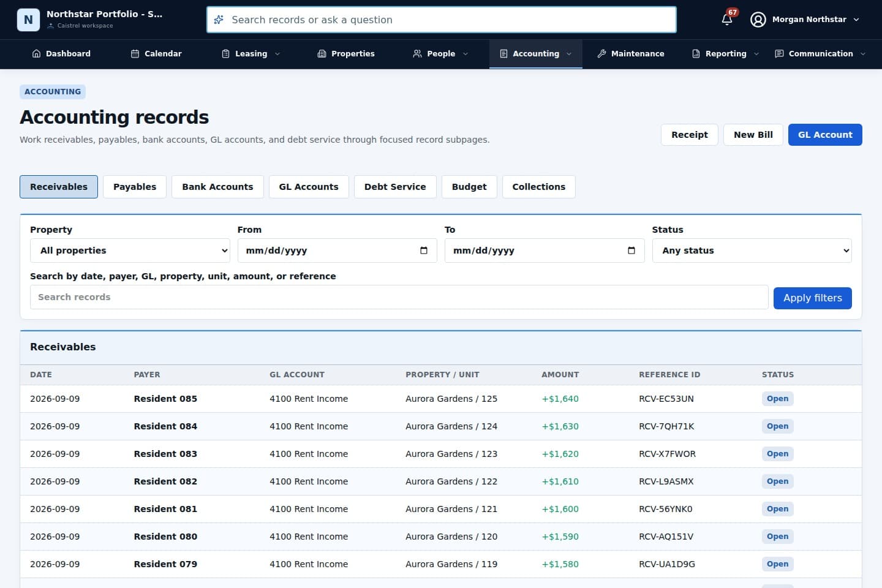Expand the Reporting menu chevron
The width and height of the screenshot is (882, 588).
click(756, 54)
